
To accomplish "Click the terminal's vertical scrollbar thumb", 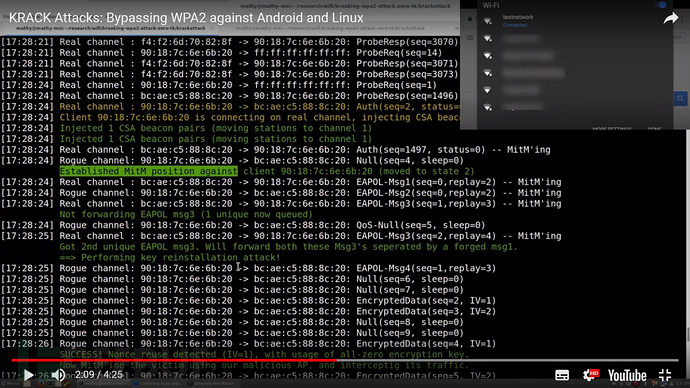I will click(687, 334).
